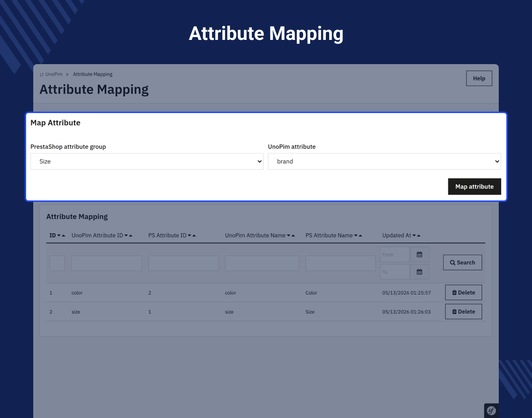Click the PS Attribute Name header
532x418 pixels.
click(329, 236)
